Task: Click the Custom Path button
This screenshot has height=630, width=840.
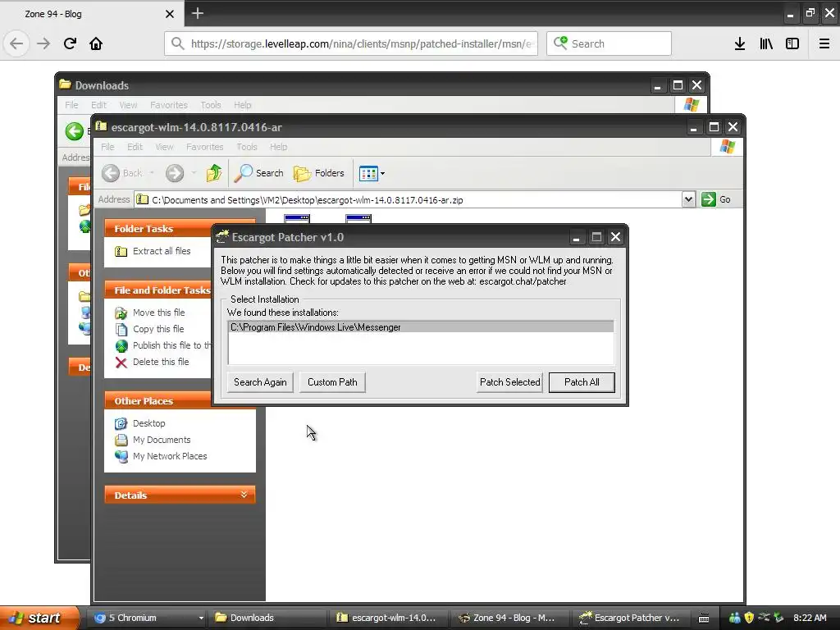Action: tap(332, 382)
